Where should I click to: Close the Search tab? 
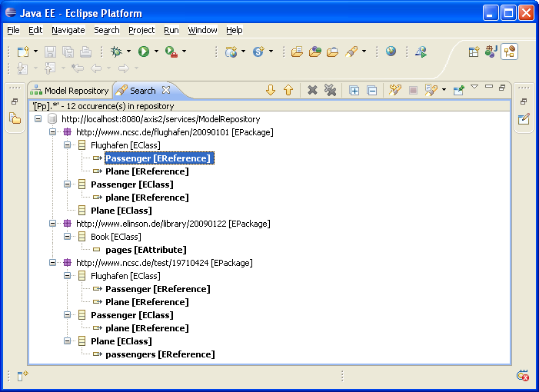166,90
